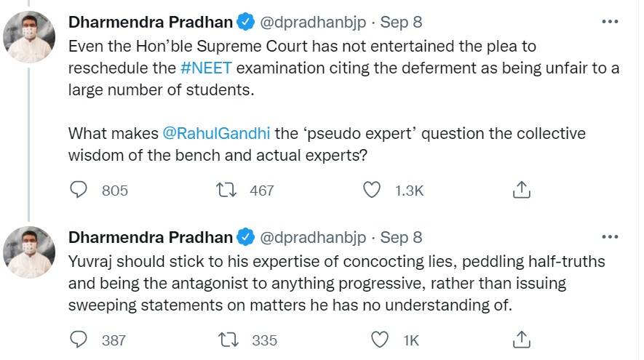
Task: Click Dharmendra Pradhan name on first tweet
Action: 151,23
